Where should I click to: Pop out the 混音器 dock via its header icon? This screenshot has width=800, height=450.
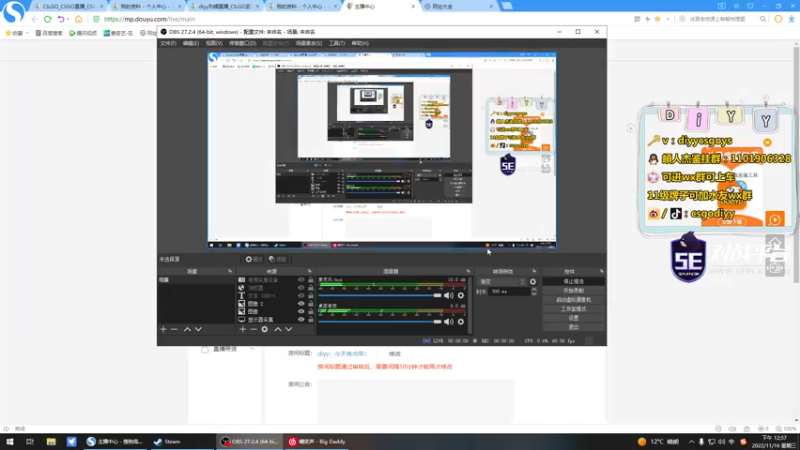tap(468, 271)
